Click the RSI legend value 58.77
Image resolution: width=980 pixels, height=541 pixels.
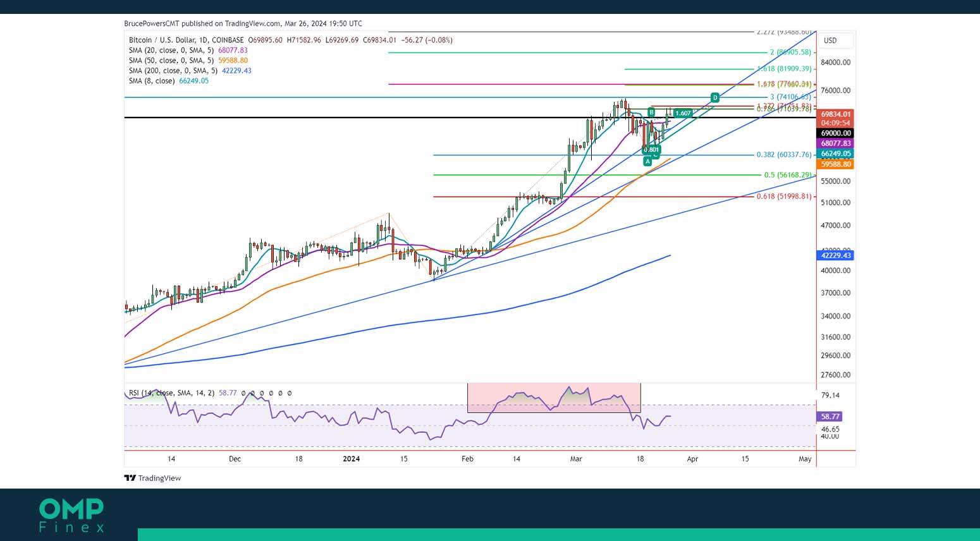tap(228, 392)
